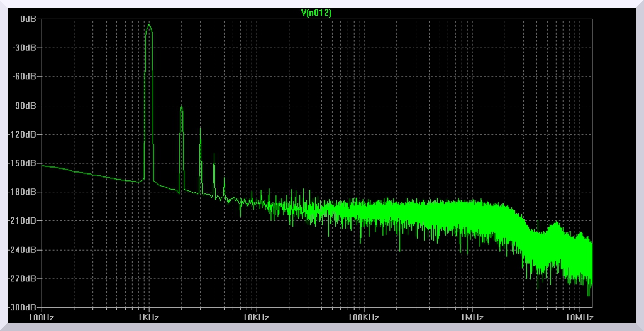Click the second harmonic peak near -90dB
This screenshot has height=331, width=644.
181,107
